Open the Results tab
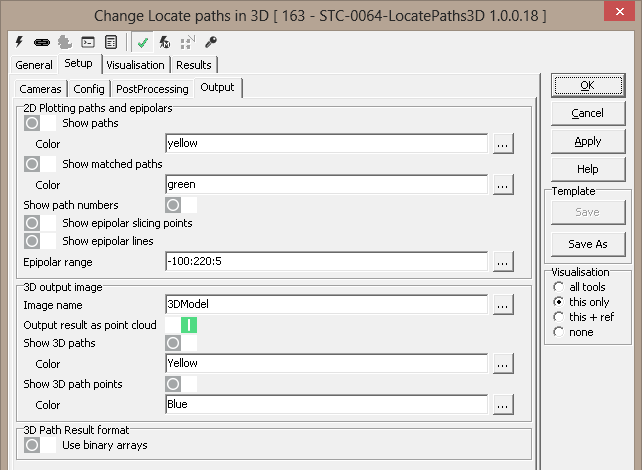This screenshot has height=470, width=642. (x=194, y=65)
